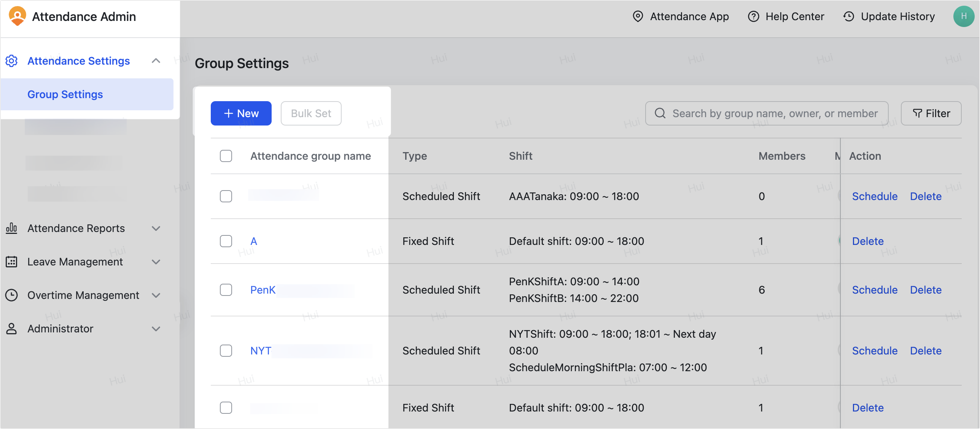Viewport: 980px width, 429px height.
Task: Select the PenK group checkbox
Action: pyautogui.click(x=226, y=290)
